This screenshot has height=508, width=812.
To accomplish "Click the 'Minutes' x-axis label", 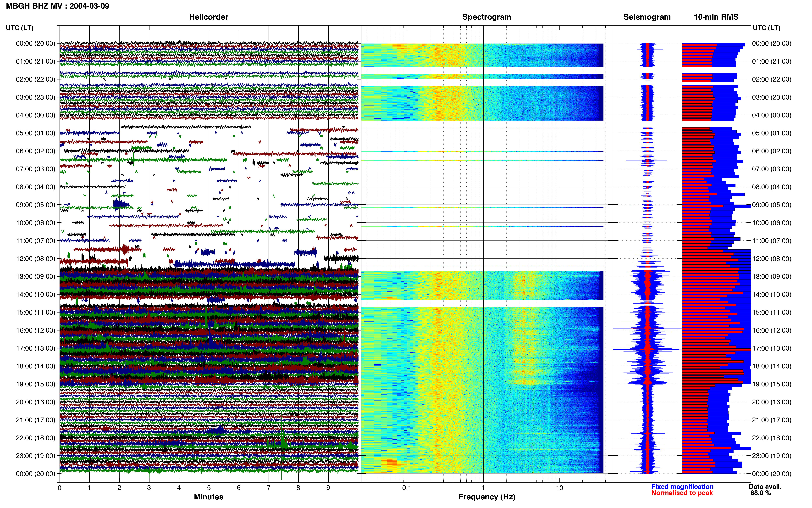I will click(209, 497).
